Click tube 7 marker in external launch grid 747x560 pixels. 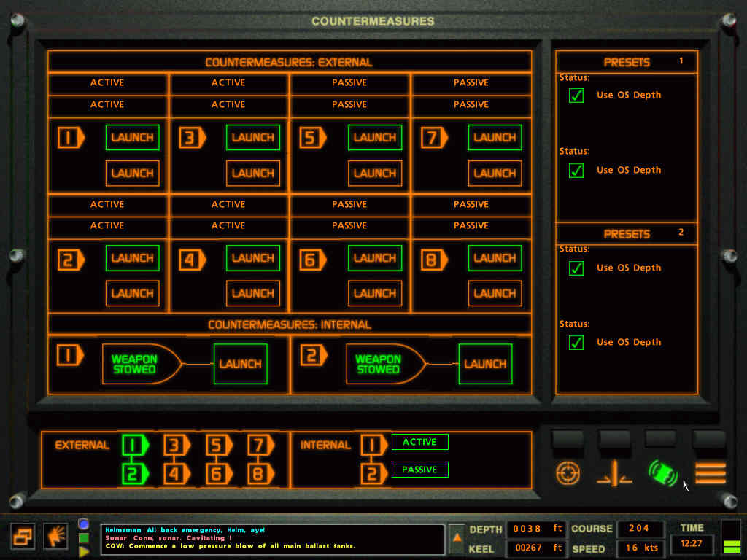point(435,138)
